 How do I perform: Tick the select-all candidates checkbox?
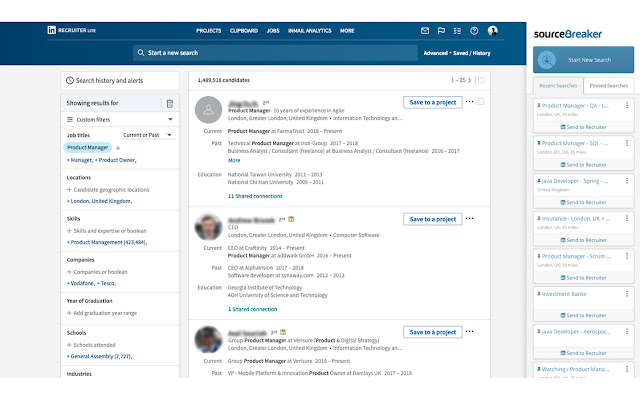point(481,80)
